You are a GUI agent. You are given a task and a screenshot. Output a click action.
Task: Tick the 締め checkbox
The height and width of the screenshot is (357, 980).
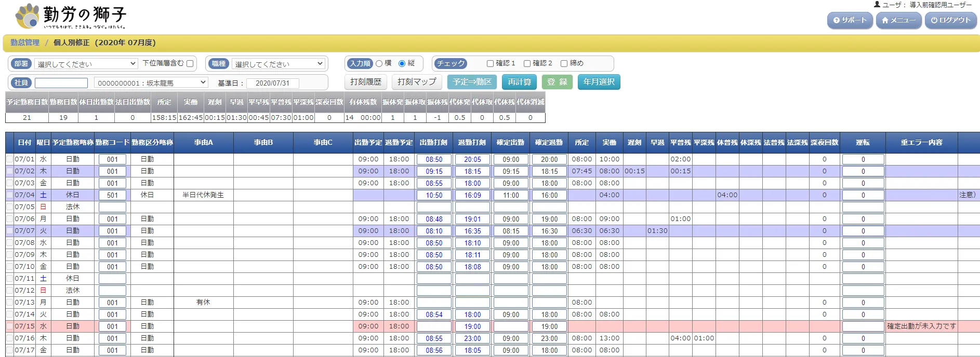[564, 63]
